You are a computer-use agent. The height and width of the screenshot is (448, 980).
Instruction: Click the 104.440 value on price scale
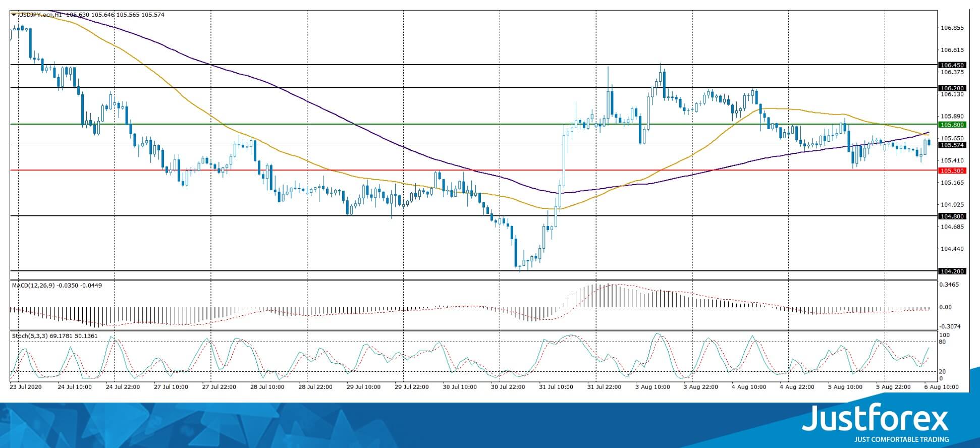[953, 249]
